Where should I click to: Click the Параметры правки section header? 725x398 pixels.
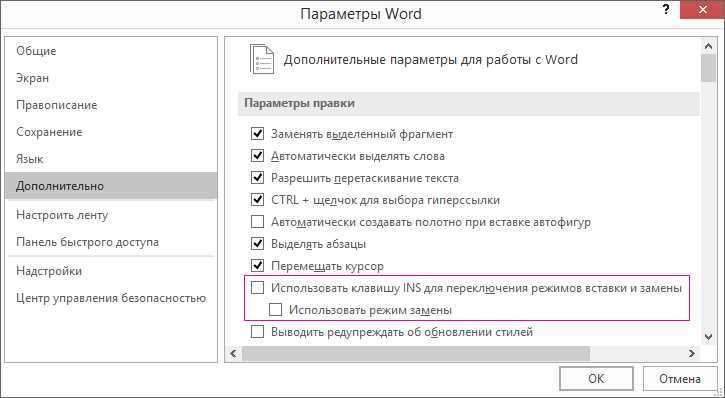[x=468, y=104]
